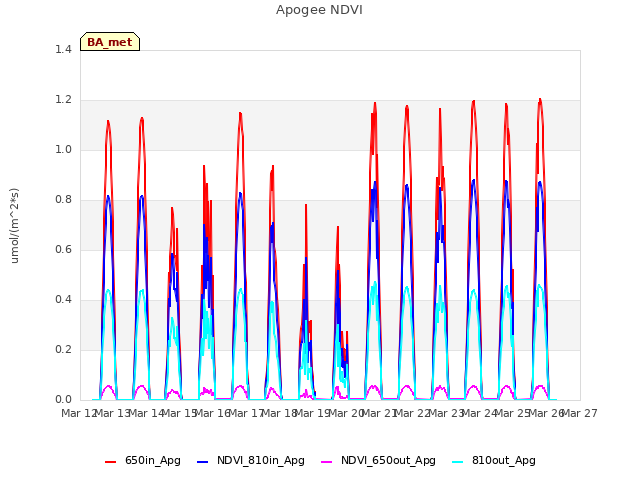This screenshot has width=640, height=480.
Task: Toggle the 650in_Apg legend entry
Action: 143,460
